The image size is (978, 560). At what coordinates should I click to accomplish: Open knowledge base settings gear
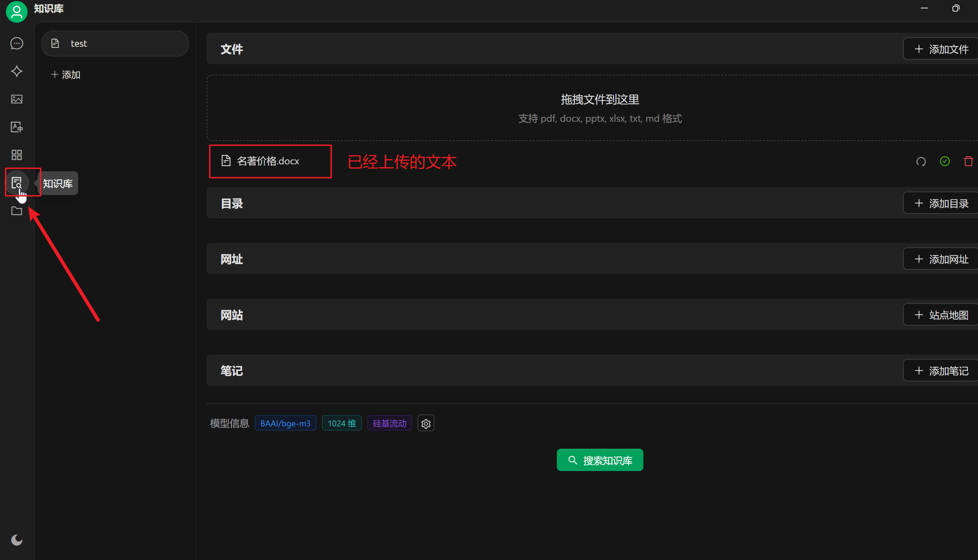point(426,424)
